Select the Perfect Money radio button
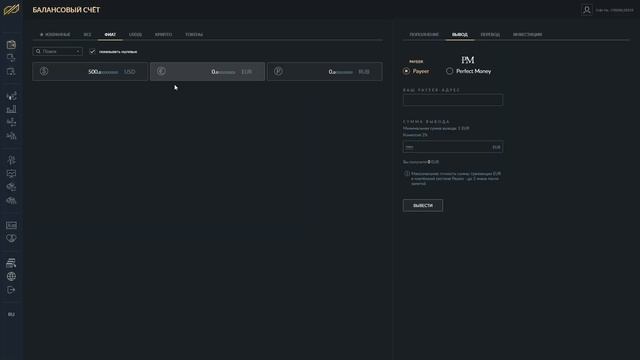The height and width of the screenshot is (360, 640). click(449, 71)
